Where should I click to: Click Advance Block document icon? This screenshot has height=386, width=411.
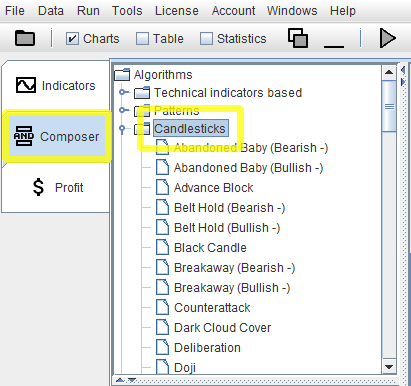click(x=163, y=187)
